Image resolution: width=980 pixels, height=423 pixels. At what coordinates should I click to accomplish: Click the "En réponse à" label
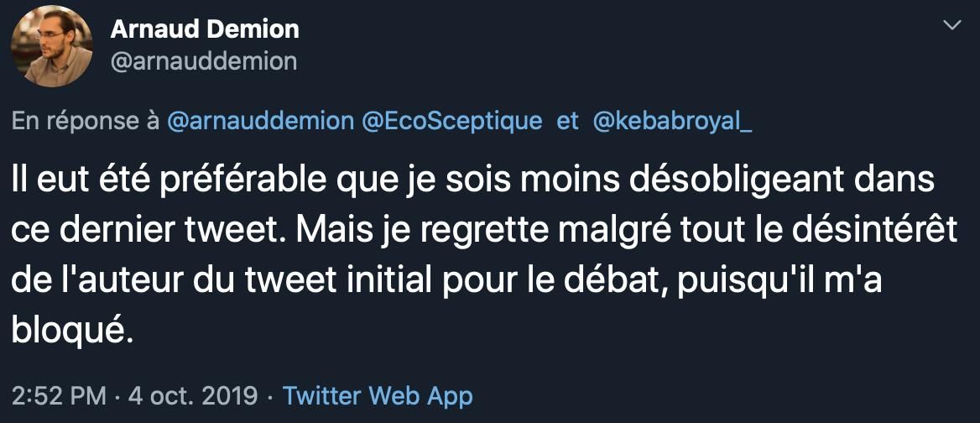pyautogui.click(x=86, y=121)
